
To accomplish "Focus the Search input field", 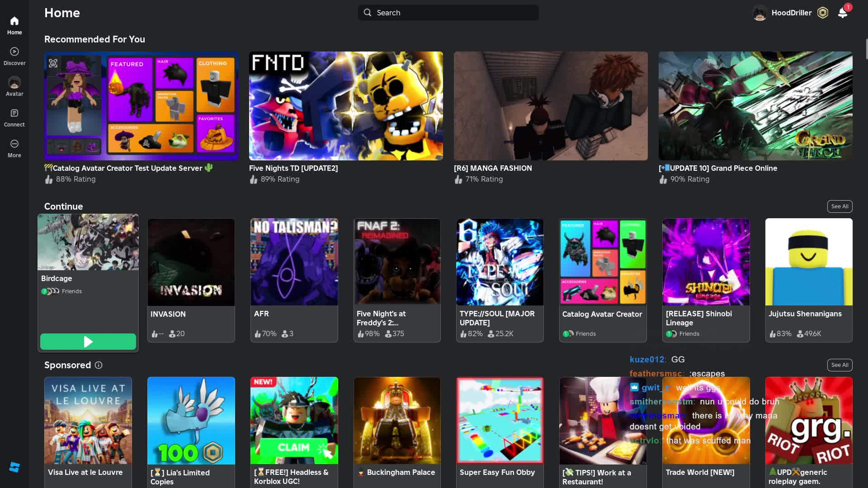I will coord(448,13).
